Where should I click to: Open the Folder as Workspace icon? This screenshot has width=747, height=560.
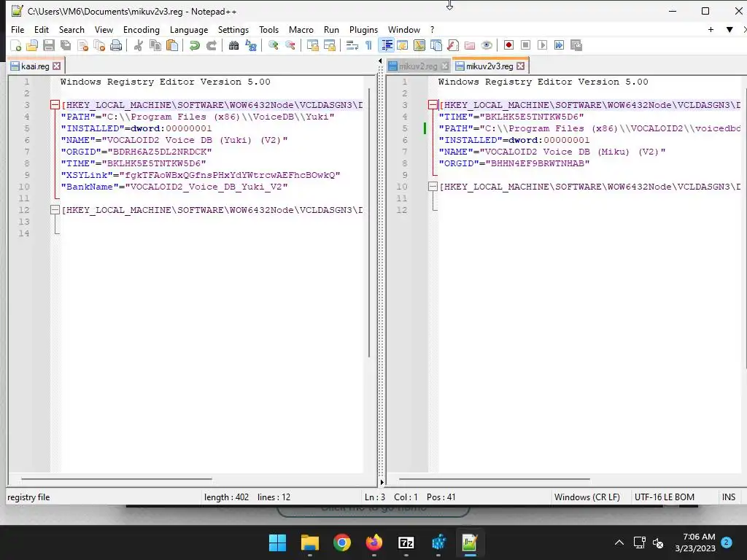point(470,45)
